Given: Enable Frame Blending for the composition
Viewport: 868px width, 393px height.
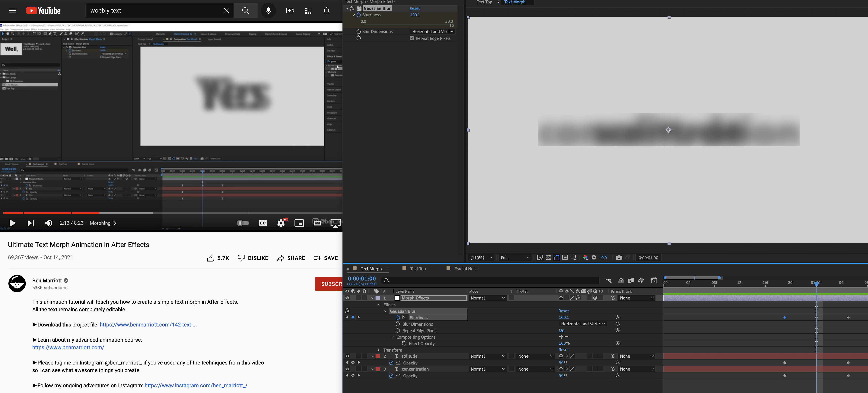Looking at the screenshot, I should click(631, 280).
